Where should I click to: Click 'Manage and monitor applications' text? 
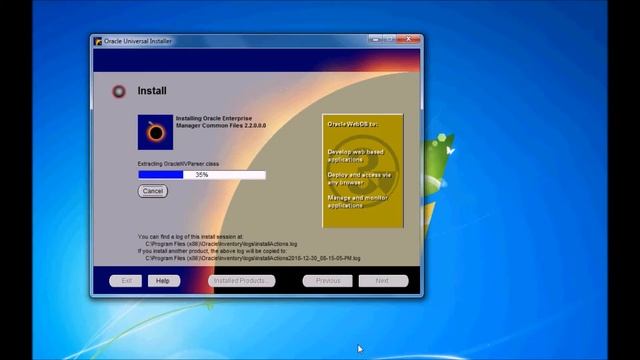click(x=358, y=202)
